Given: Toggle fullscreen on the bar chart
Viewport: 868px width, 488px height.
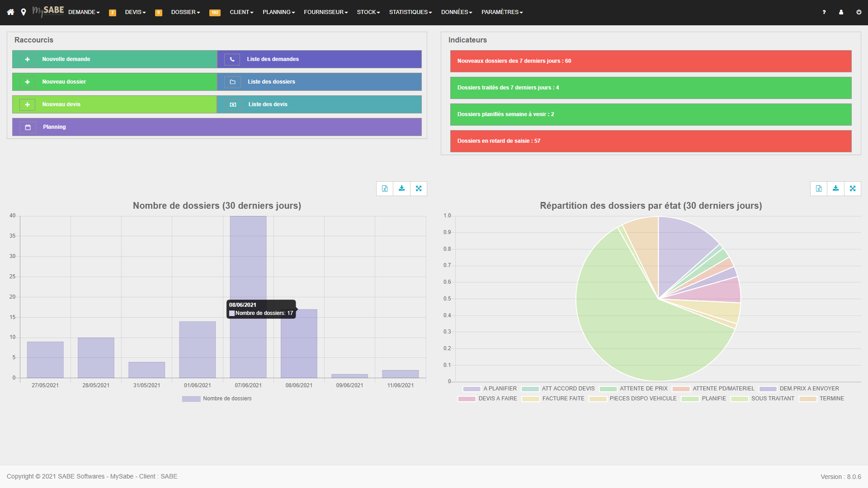Looking at the screenshot, I should pyautogui.click(x=419, y=188).
